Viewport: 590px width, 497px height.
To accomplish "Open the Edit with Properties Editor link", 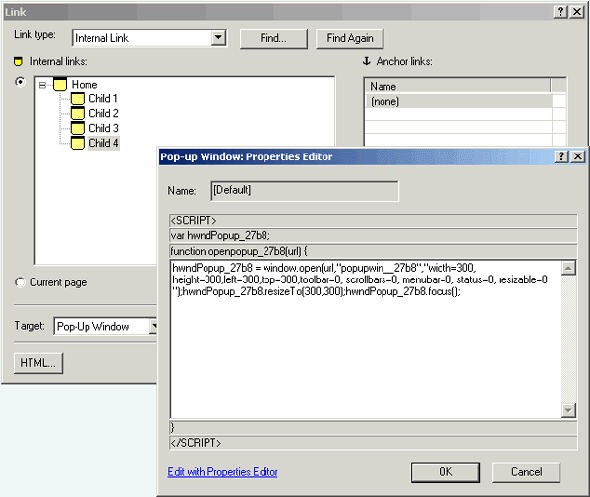I will click(x=222, y=472).
